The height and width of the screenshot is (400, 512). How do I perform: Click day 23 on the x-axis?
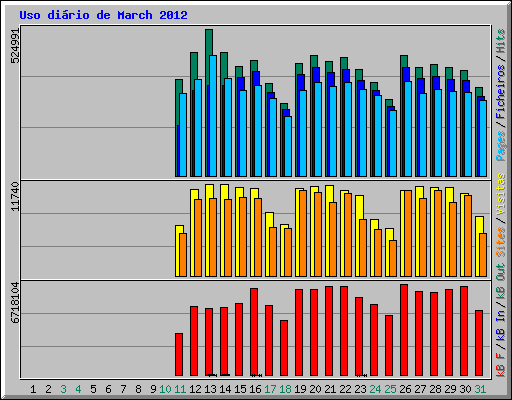360,389
